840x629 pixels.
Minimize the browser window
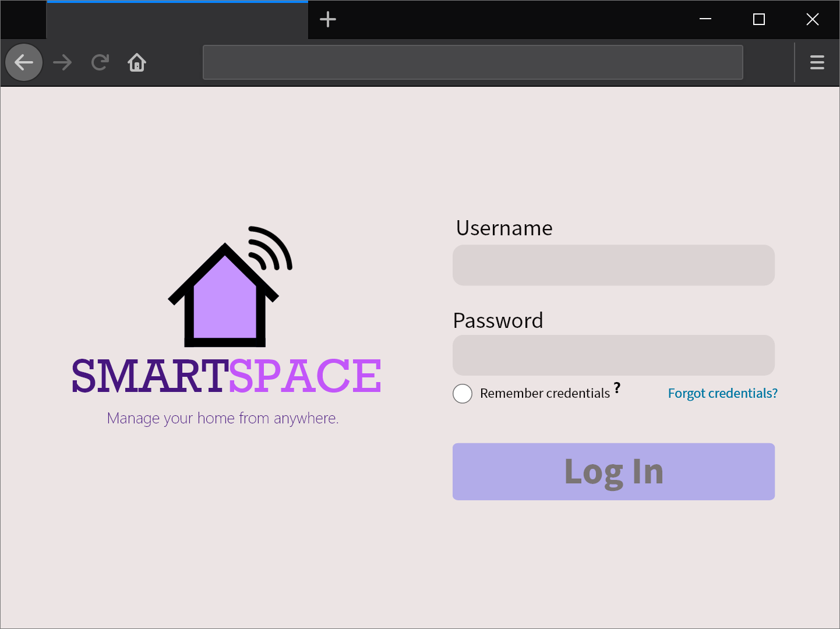point(705,19)
